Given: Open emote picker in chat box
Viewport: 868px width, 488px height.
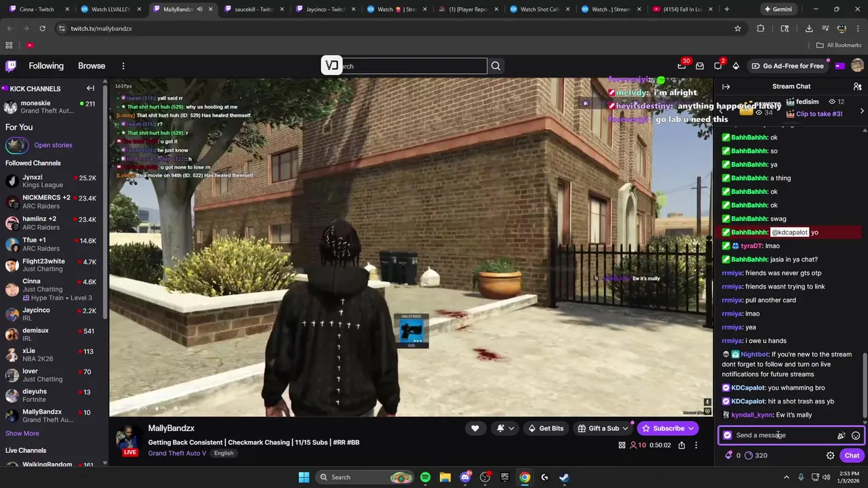Looking at the screenshot, I should (856, 436).
